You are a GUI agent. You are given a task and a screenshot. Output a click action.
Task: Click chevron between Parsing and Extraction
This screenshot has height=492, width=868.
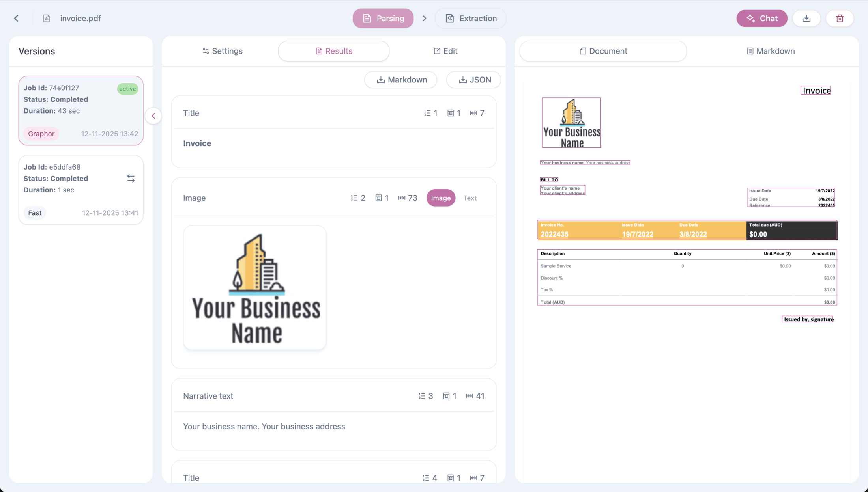(x=424, y=18)
